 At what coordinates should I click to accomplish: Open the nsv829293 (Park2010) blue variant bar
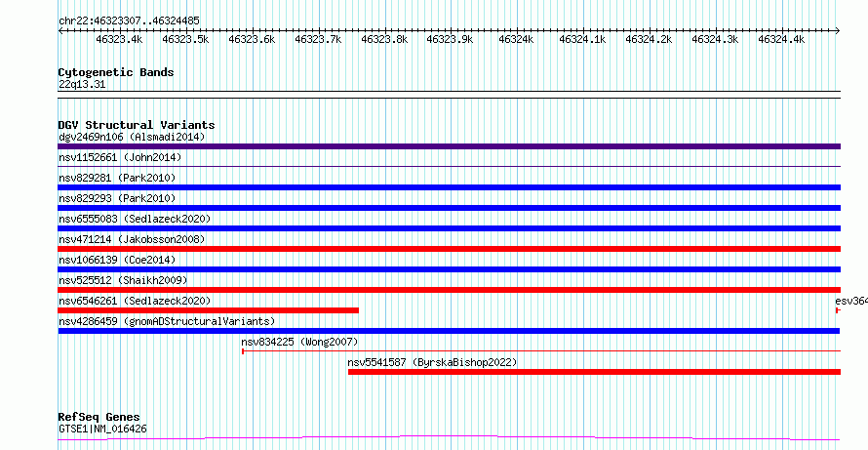(449, 208)
